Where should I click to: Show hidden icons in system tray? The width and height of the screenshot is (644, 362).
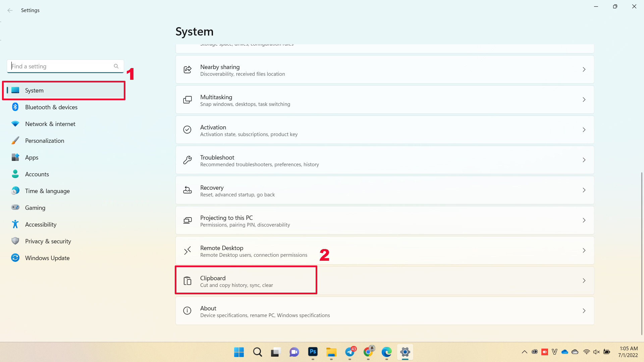point(524,352)
